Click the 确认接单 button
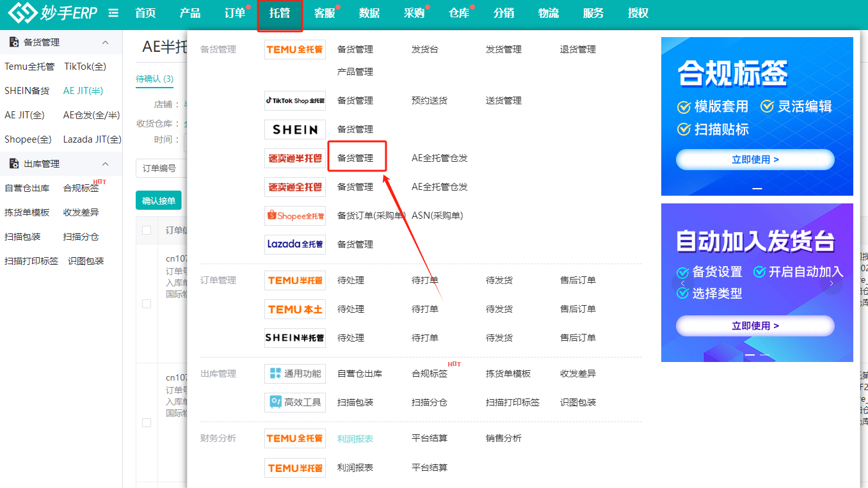Screen dimensions: 868x488 (159, 200)
